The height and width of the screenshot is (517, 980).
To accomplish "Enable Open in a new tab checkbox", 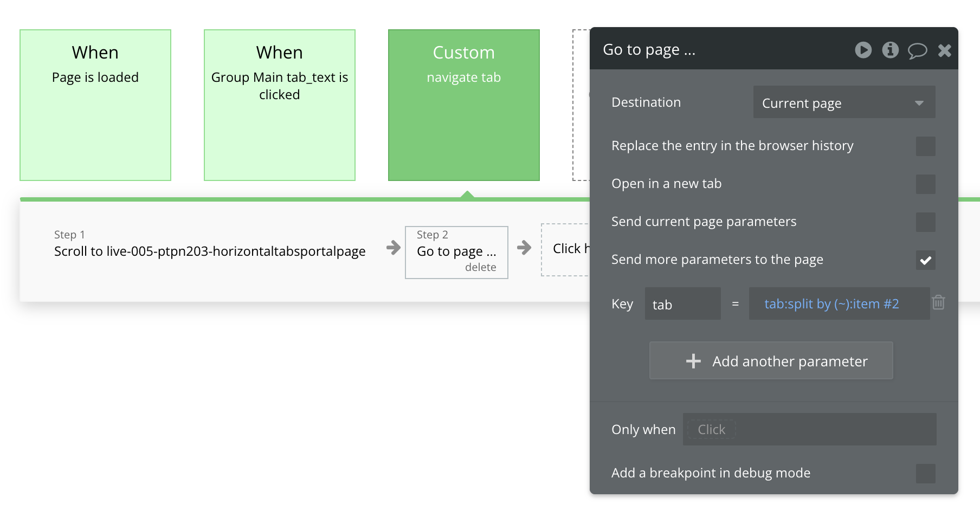I will coord(925,184).
